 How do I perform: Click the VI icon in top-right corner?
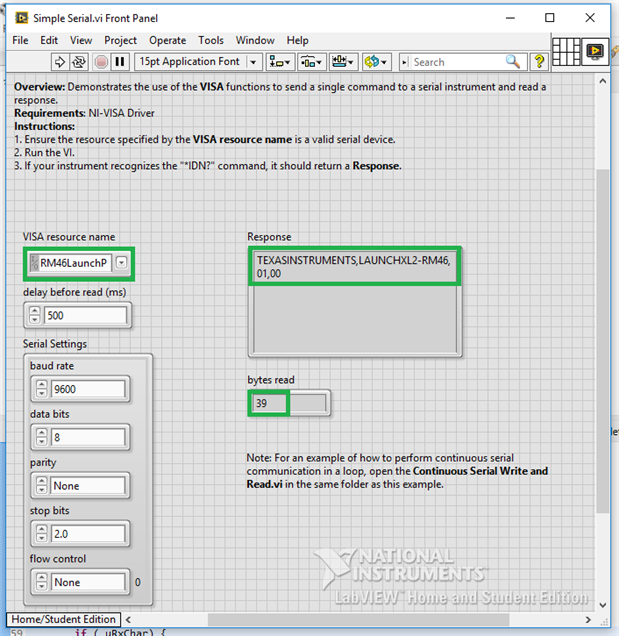coord(595,52)
